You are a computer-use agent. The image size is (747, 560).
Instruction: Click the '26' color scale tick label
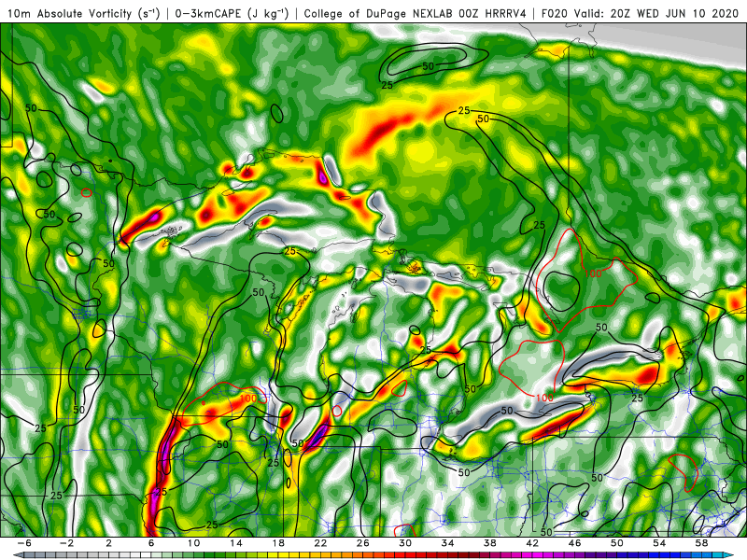(362, 543)
